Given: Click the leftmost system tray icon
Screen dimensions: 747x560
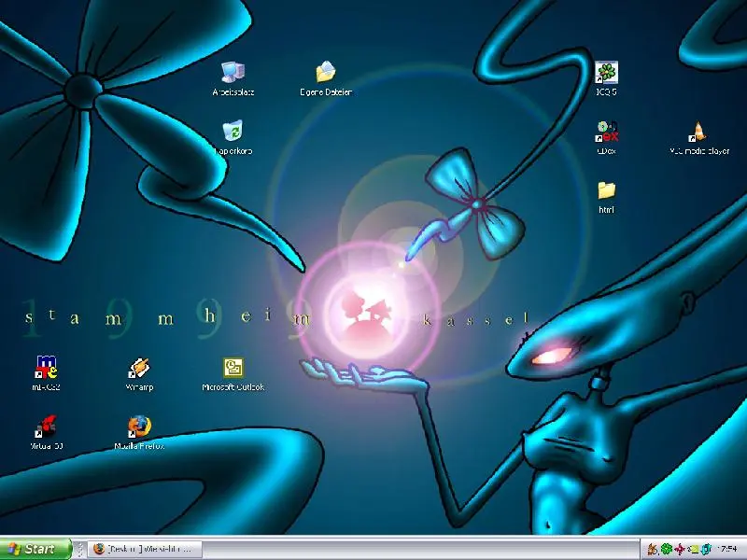Looking at the screenshot, I should (653, 549).
